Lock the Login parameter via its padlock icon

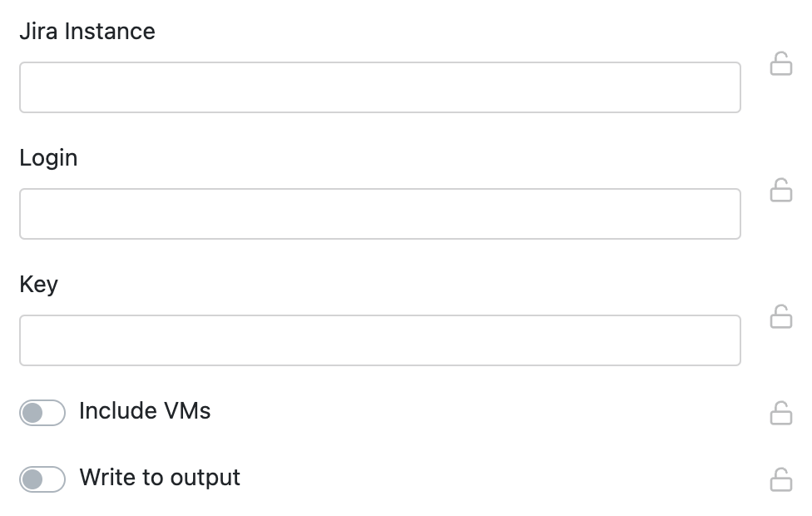780,191
